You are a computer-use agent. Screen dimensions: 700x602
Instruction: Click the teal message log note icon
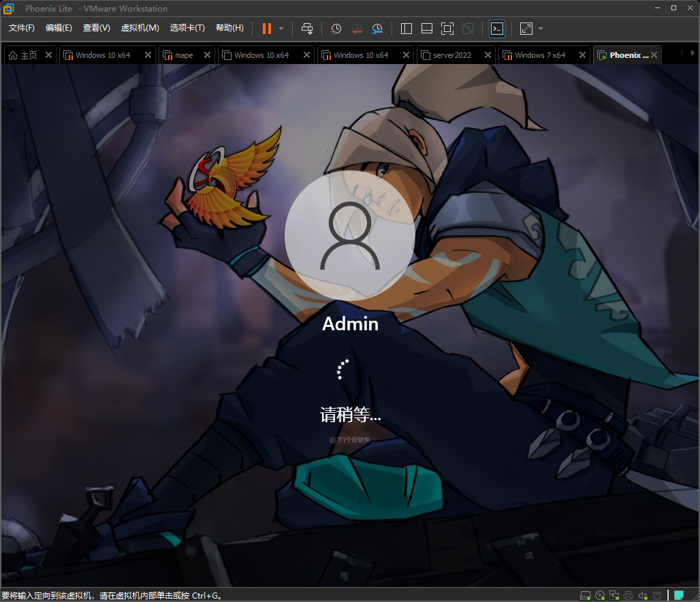679,595
